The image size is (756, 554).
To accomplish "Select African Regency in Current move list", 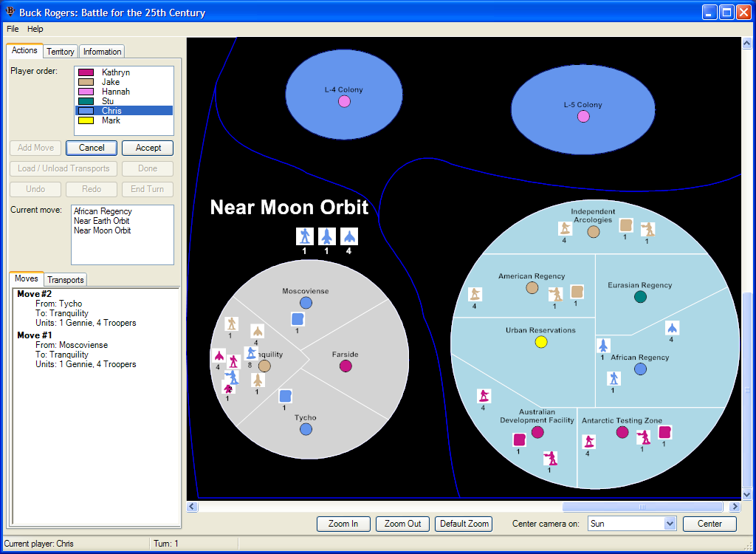I will pos(103,211).
